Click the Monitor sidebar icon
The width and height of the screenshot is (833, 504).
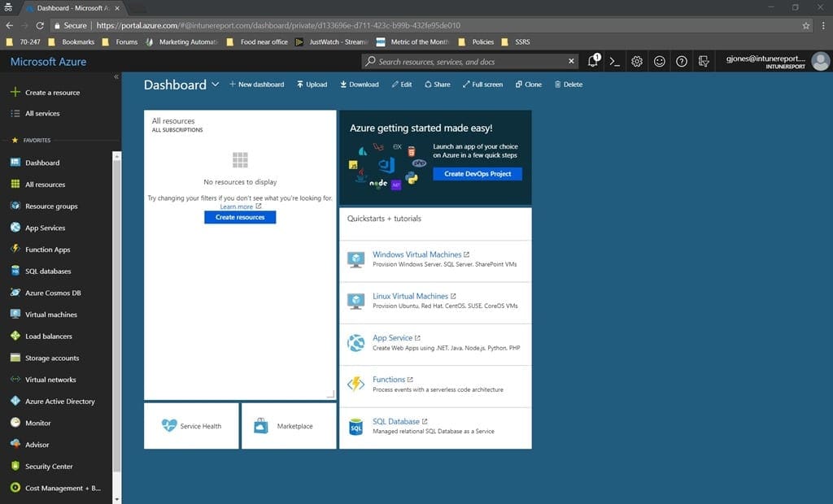click(15, 423)
